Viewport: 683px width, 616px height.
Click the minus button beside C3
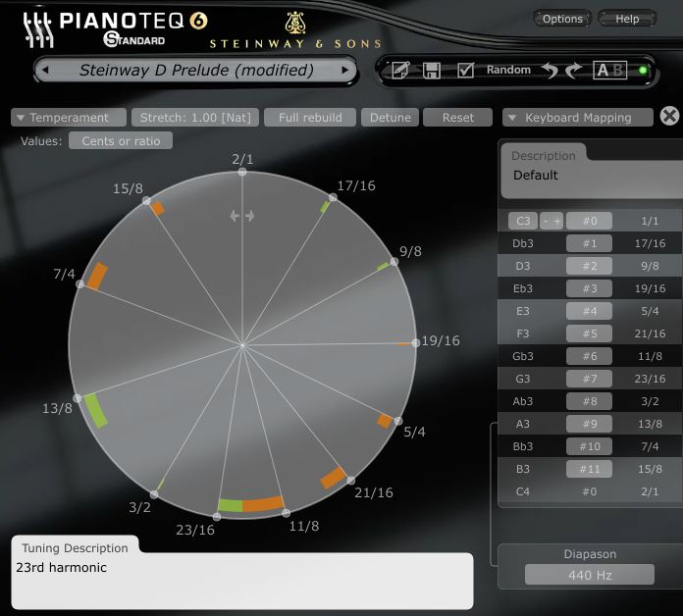[546, 221]
